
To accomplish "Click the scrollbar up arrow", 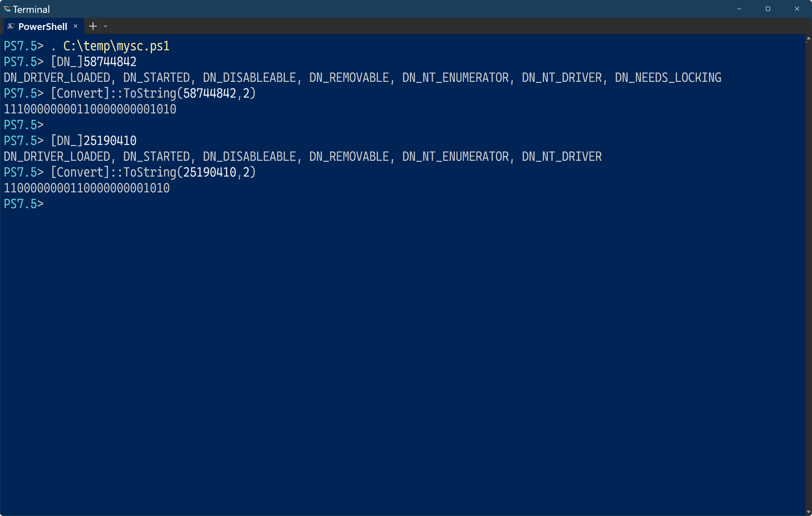I will tap(808, 38).
